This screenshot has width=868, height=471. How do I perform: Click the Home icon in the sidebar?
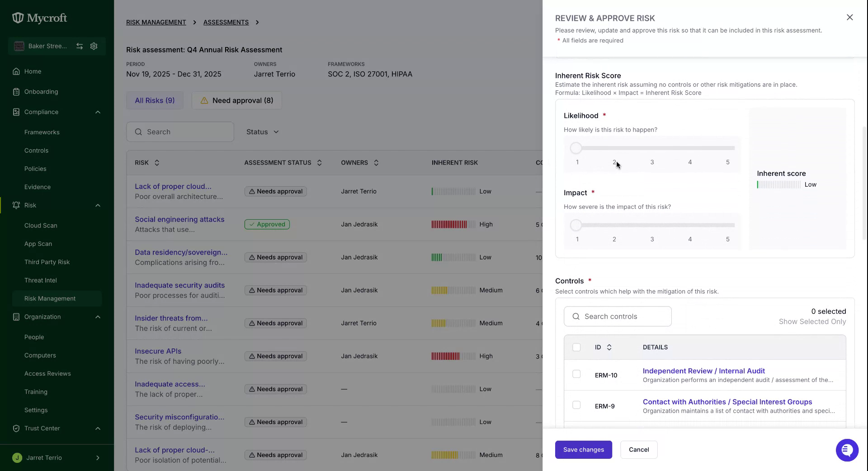(x=16, y=71)
